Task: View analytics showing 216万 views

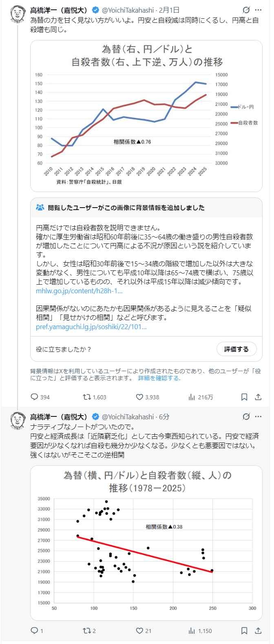Action: 192,397
